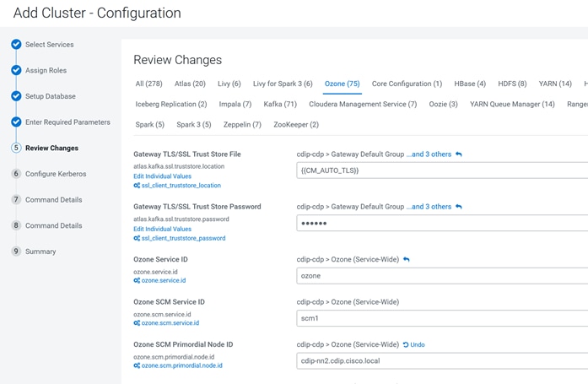Switch to the Oozie (3) tab

click(443, 105)
